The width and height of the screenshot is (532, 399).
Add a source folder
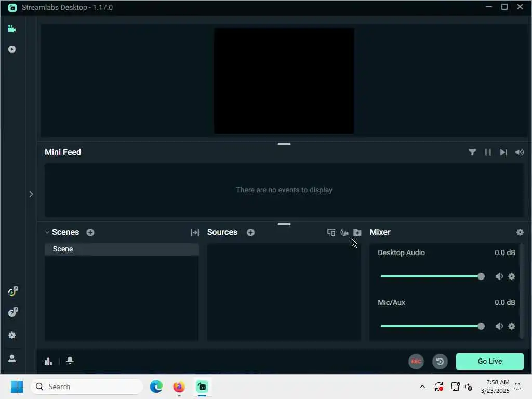click(357, 232)
